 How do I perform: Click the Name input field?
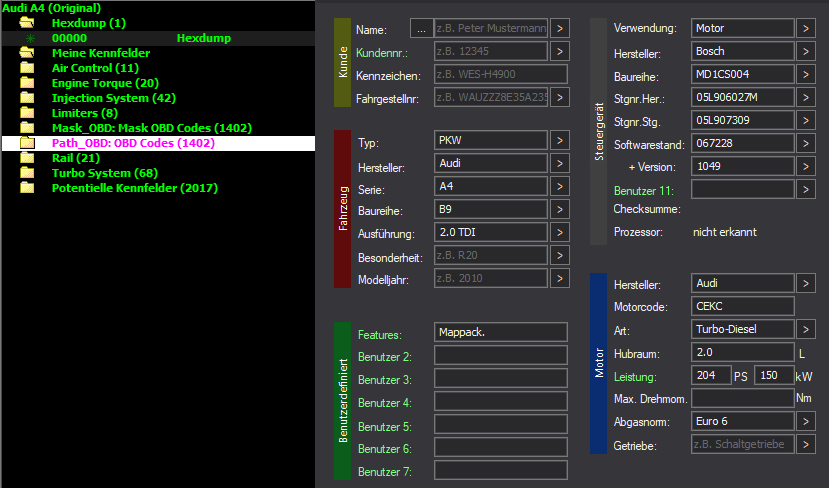491,29
